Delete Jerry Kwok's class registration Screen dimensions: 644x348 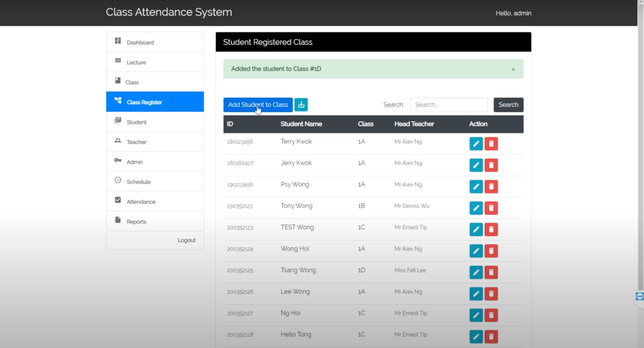pos(491,165)
